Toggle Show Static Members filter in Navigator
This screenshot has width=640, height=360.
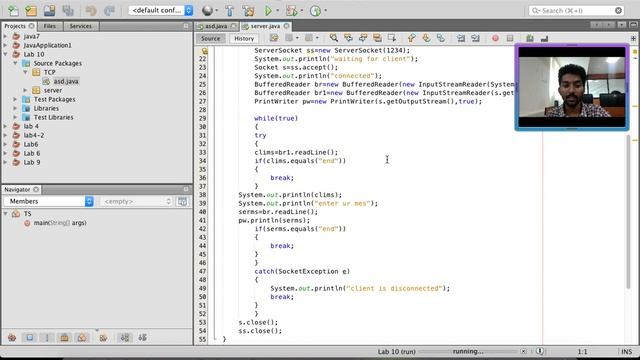pyautogui.click(x=47, y=338)
